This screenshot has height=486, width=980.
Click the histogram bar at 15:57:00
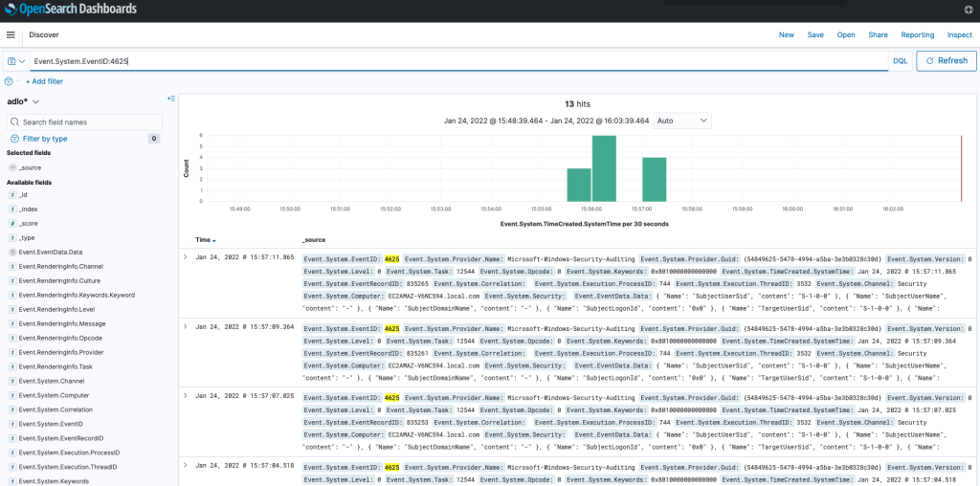pyautogui.click(x=655, y=180)
